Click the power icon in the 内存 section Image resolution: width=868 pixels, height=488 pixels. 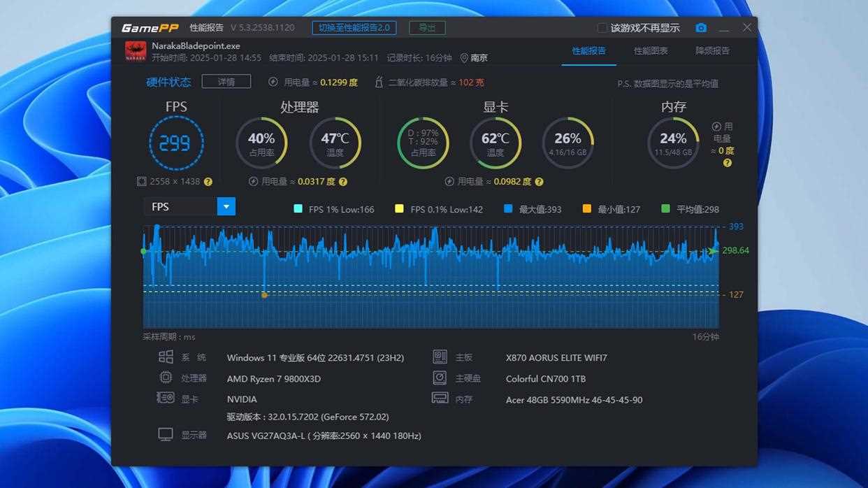pos(716,127)
